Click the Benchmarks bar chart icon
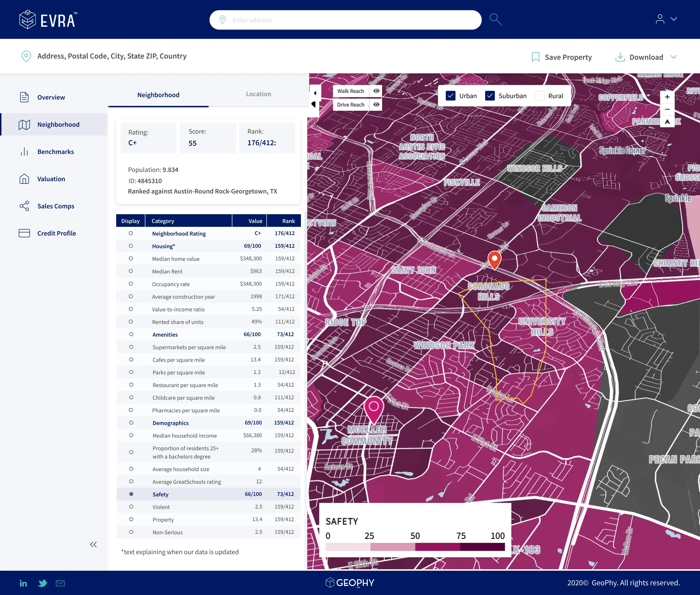Image resolution: width=700 pixels, height=595 pixels. point(24,152)
